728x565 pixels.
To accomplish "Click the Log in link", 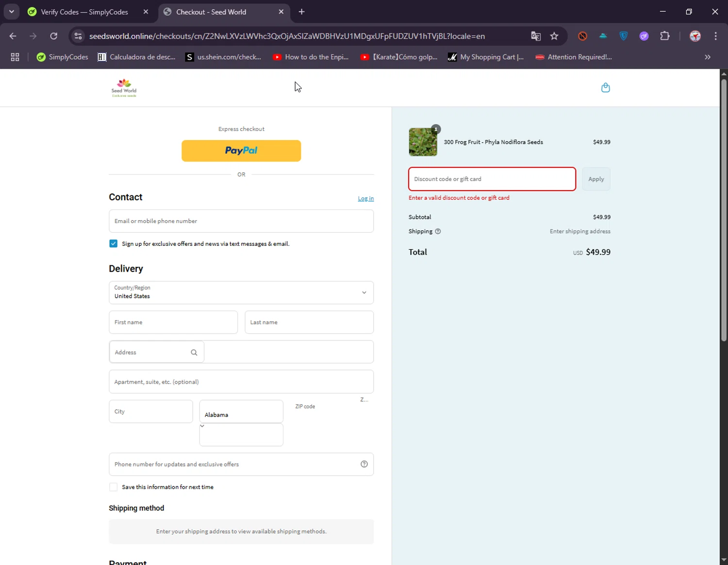I will point(366,198).
